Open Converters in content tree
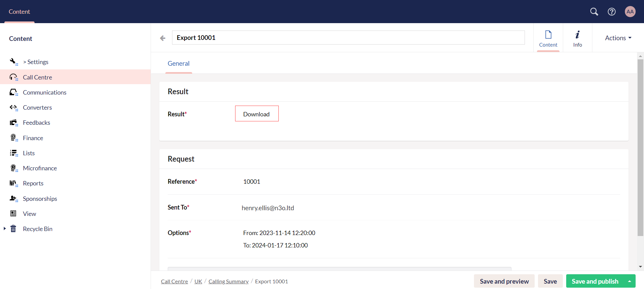This screenshot has height=289, width=644. click(37, 107)
